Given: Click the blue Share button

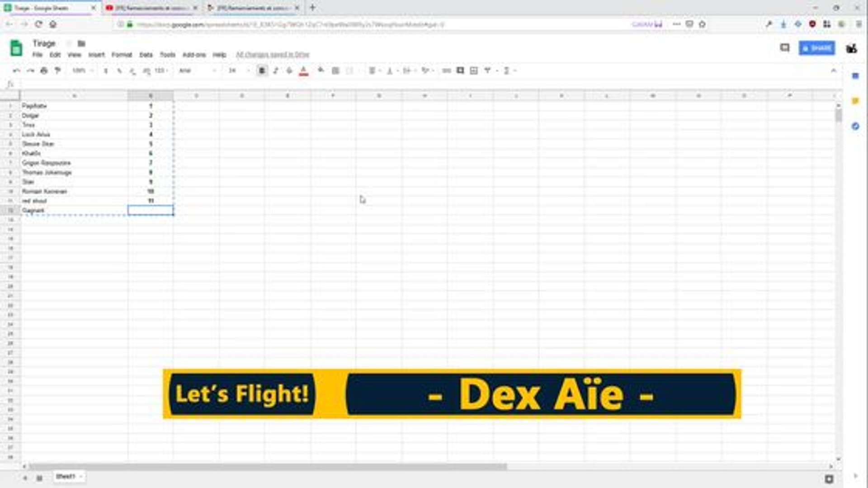Looking at the screenshot, I should click(817, 48).
